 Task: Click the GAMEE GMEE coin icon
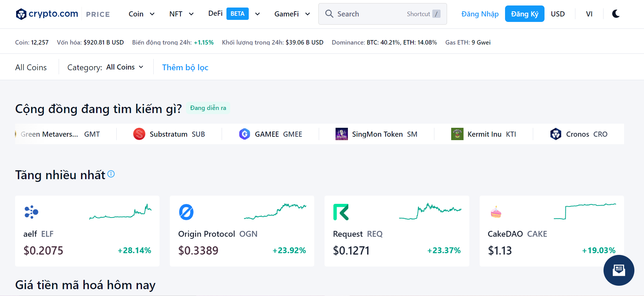[245, 134]
